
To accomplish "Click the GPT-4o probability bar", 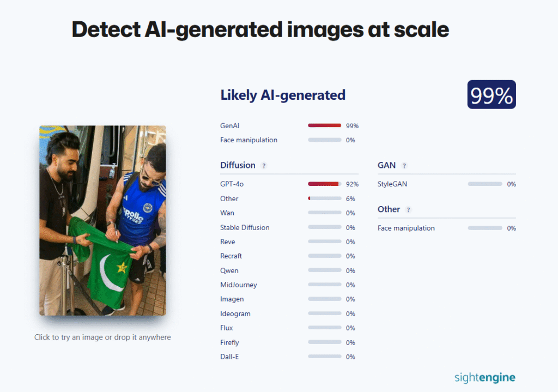I will tap(324, 184).
